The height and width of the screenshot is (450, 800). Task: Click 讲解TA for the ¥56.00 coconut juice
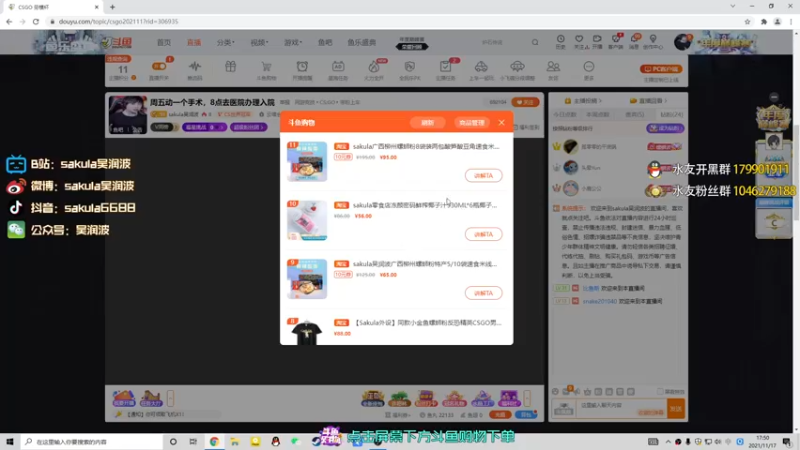[x=483, y=234]
